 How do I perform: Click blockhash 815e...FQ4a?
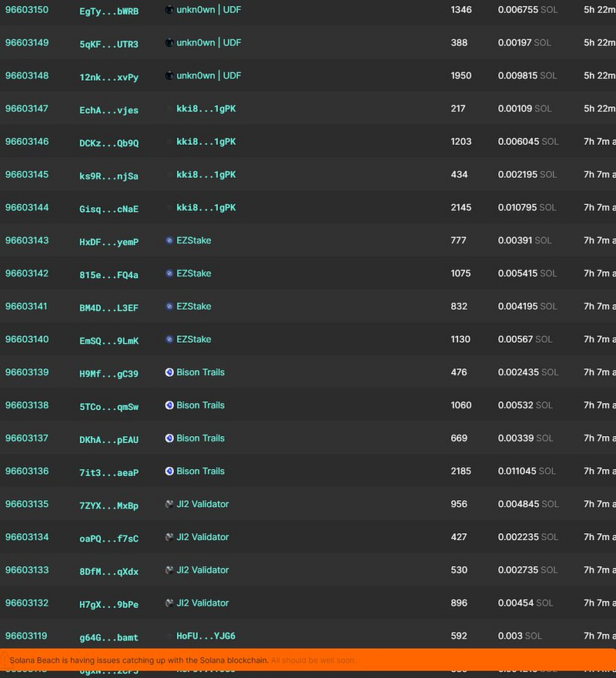click(109, 275)
